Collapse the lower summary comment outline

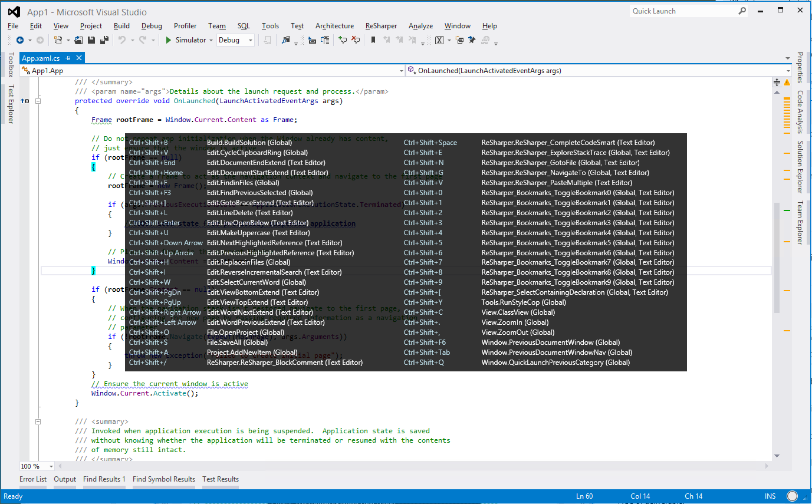click(x=38, y=421)
